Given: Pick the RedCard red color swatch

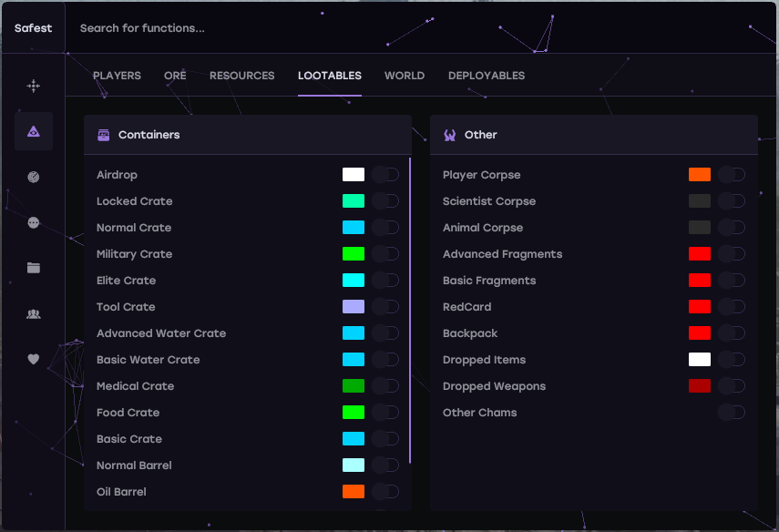Looking at the screenshot, I should point(700,307).
